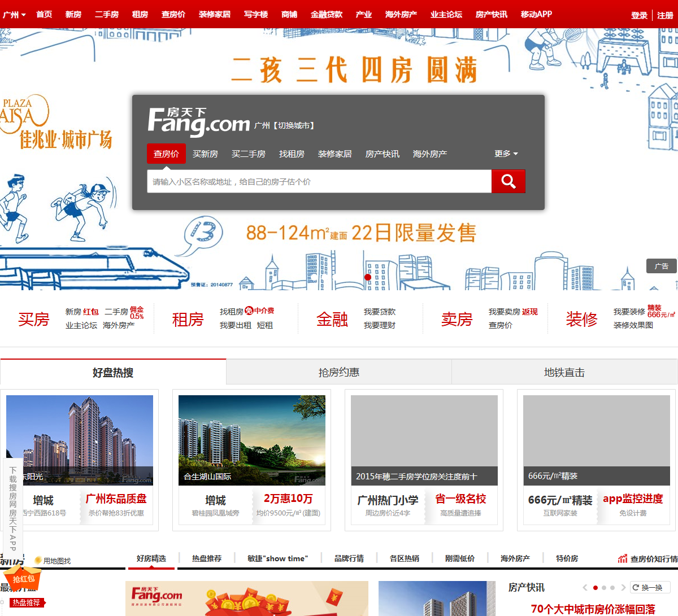Click the 查房价知行情 chart icon
This screenshot has width=678, height=616.
623,559
